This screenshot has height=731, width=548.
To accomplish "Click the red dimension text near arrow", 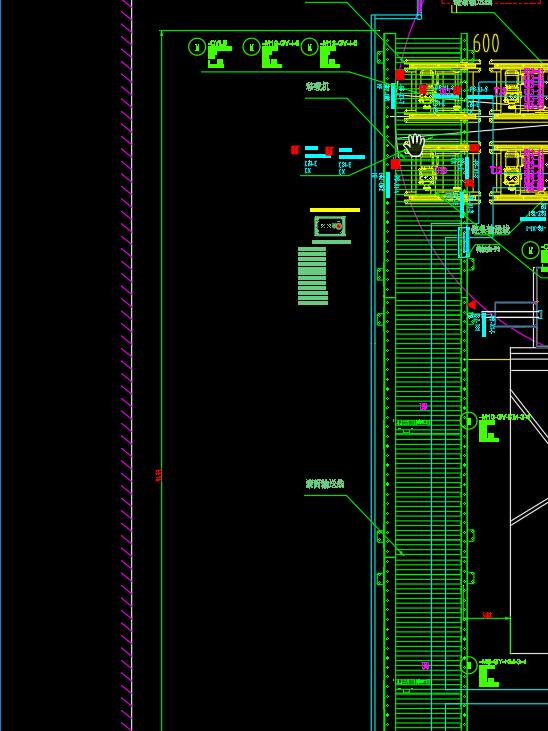I will point(486,615).
